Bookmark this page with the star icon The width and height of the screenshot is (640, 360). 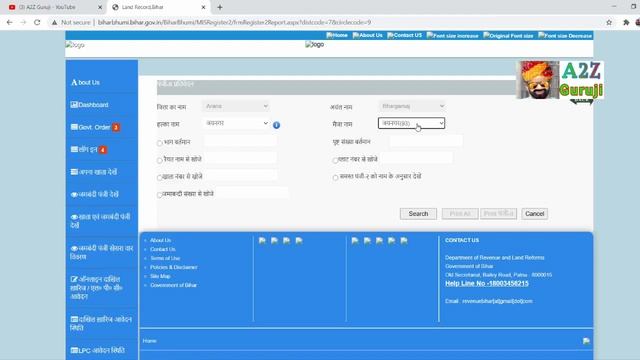[609, 22]
